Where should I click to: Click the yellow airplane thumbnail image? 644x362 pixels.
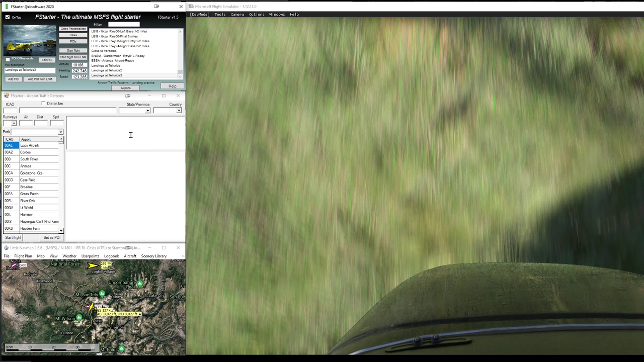coord(29,40)
